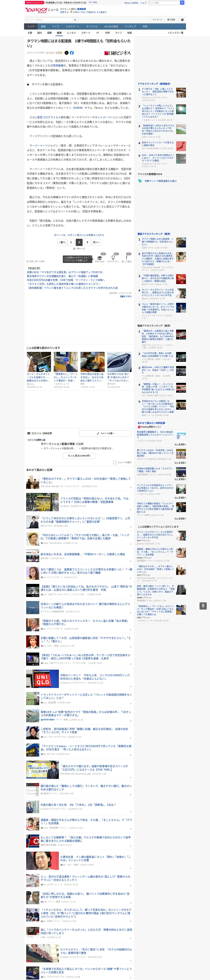This screenshot has height=980, width=210.
Task: Open タワーマンション配達の現実 comment topic
Action: [x=58, y=444]
